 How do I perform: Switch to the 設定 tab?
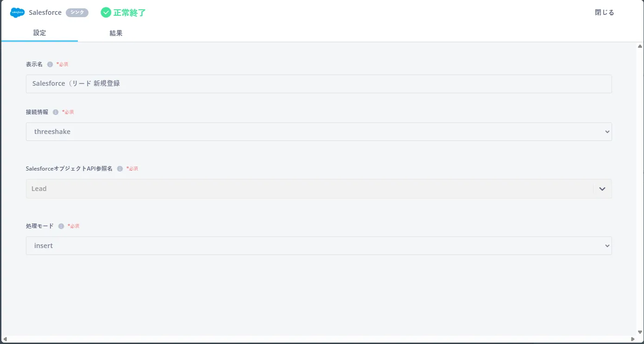point(40,33)
